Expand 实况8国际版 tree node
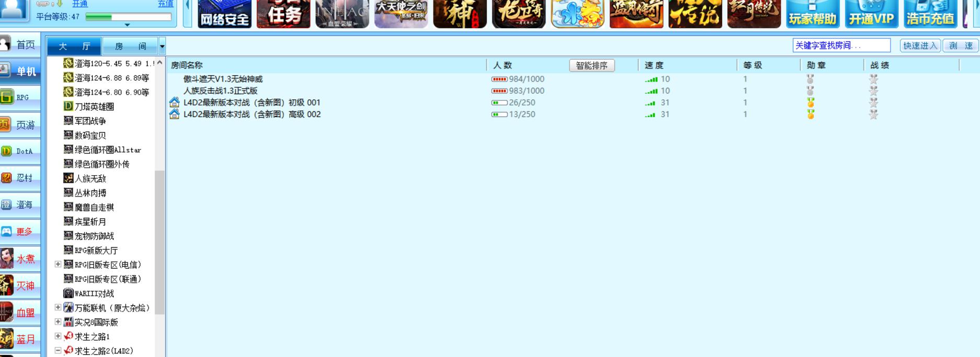The height and width of the screenshot is (357, 980). click(58, 322)
